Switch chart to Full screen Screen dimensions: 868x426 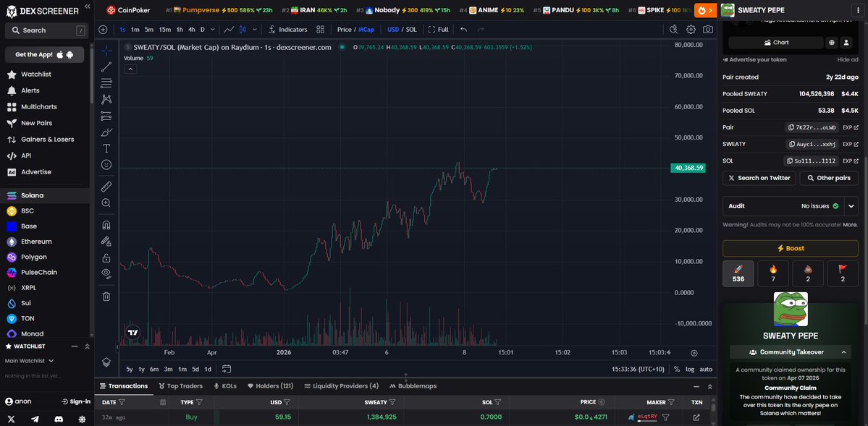point(439,30)
